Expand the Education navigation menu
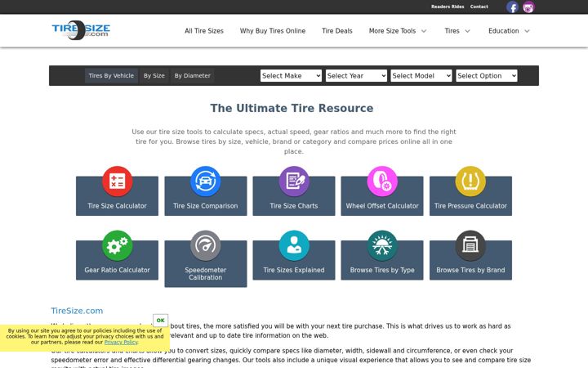 pyautogui.click(x=509, y=31)
